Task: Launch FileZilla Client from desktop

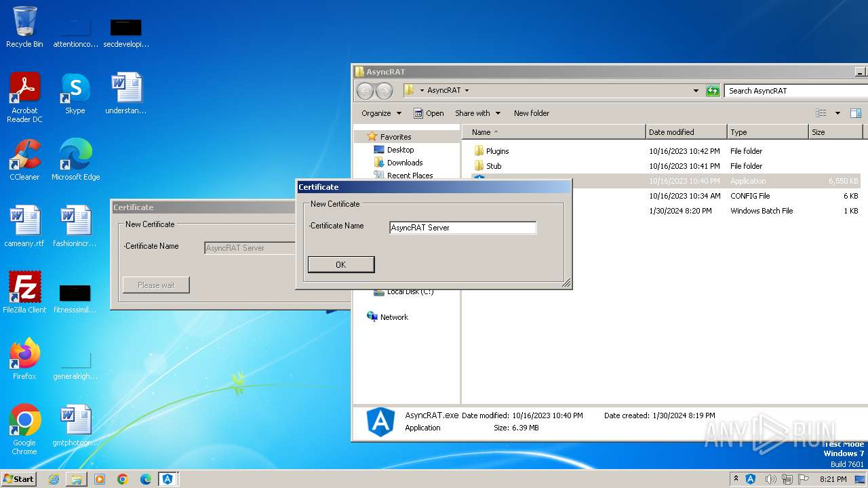Action: (x=24, y=292)
